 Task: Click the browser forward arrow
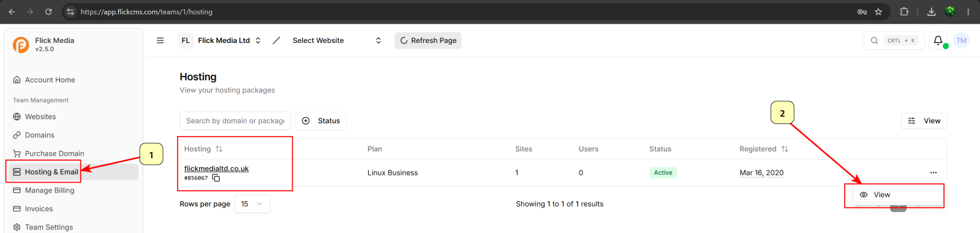coord(30,12)
